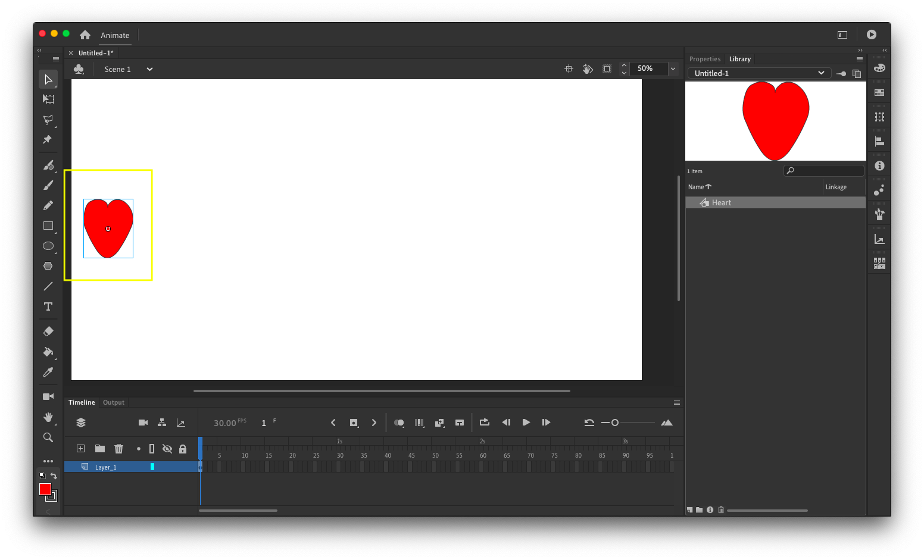Open the Add Camera icon on the timeline
The width and height of the screenshot is (924, 560).
point(143,423)
